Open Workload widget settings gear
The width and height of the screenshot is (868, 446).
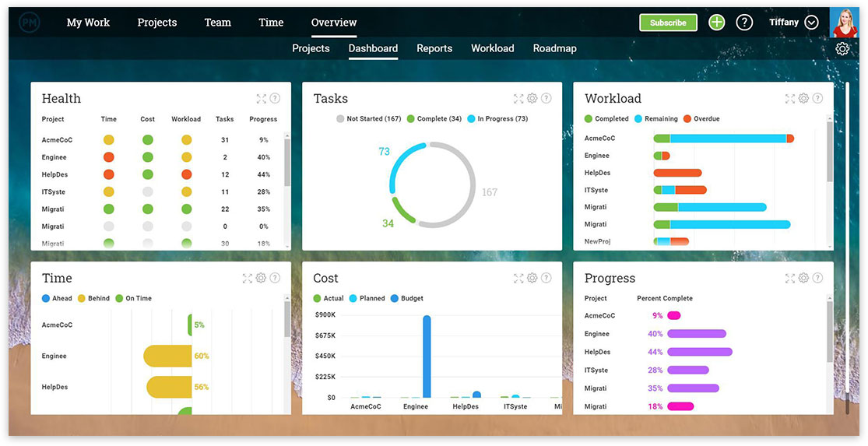(803, 98)
